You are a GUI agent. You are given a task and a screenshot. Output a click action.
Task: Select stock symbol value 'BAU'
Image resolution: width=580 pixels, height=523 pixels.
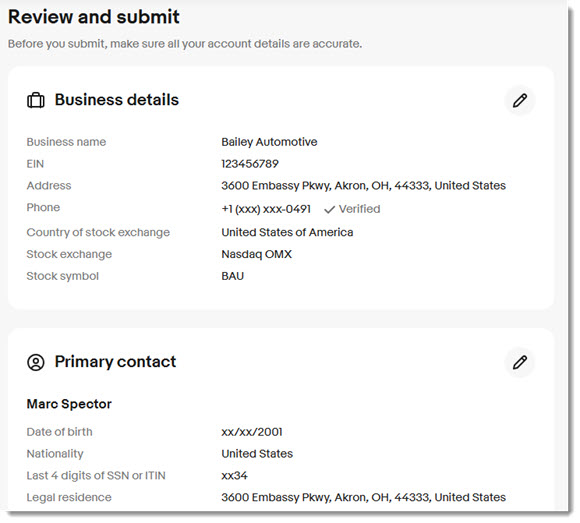click(232, 276)
